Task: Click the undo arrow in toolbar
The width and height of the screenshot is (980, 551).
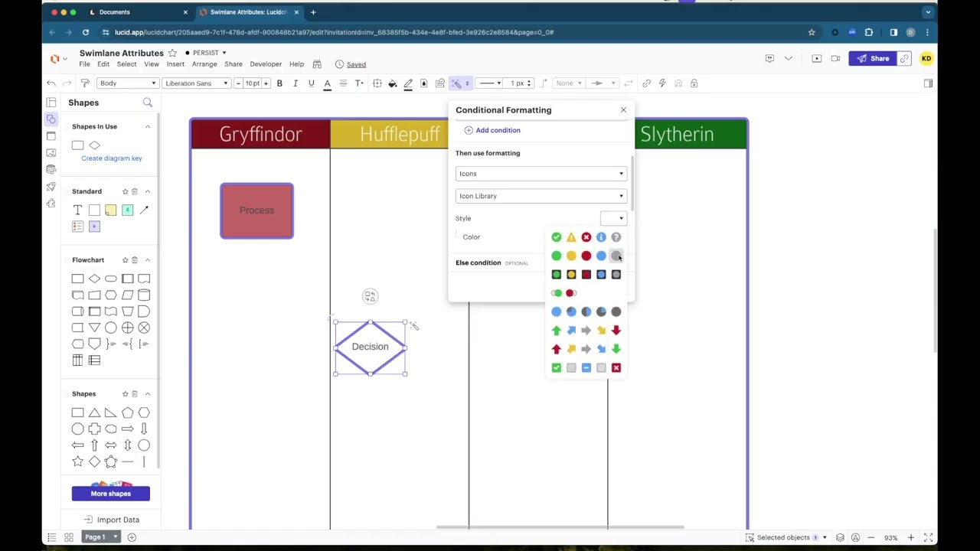Action: click(51, 83)
